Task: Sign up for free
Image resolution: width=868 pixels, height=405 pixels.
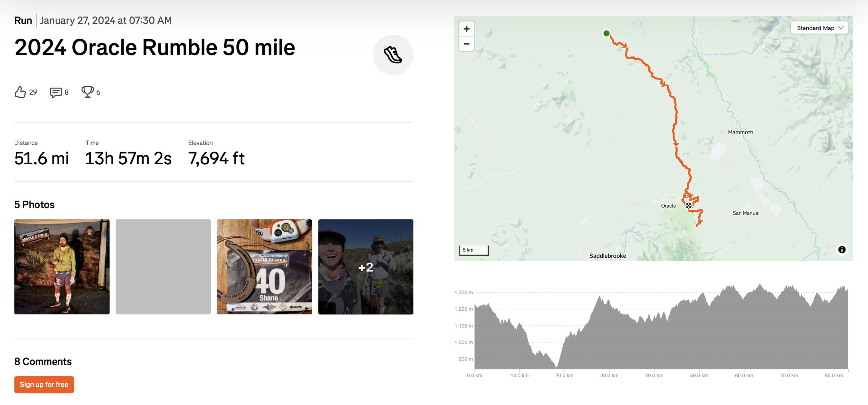Action: click(x=44, y=384)
